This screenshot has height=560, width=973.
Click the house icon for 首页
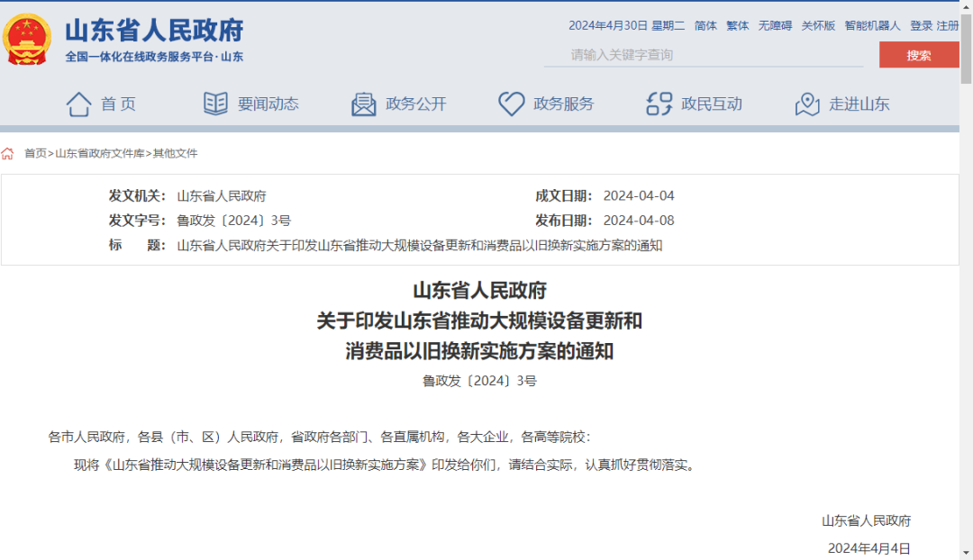78,104
